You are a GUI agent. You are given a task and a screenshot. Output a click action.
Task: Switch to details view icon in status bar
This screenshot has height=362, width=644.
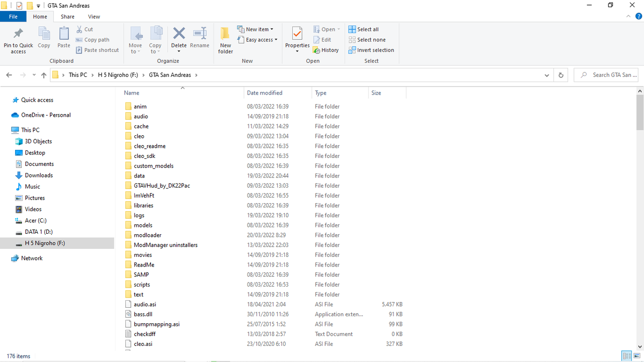point(627,356)
